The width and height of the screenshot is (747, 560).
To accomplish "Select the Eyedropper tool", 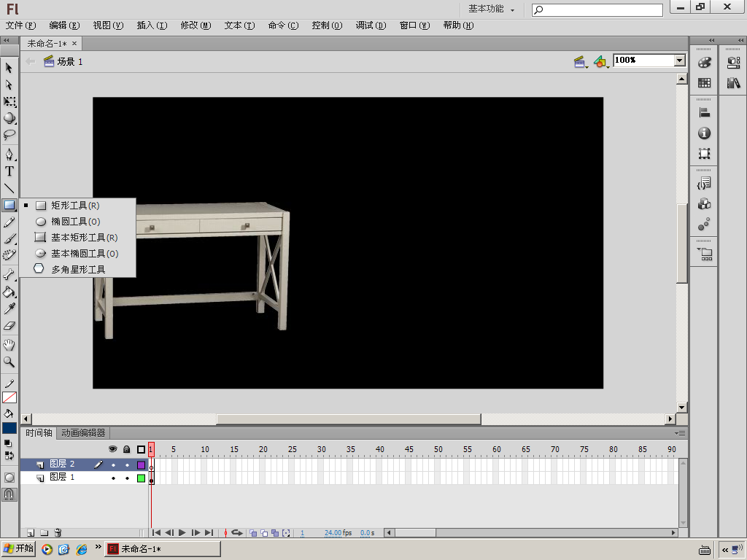I will [x=9, y=308].
